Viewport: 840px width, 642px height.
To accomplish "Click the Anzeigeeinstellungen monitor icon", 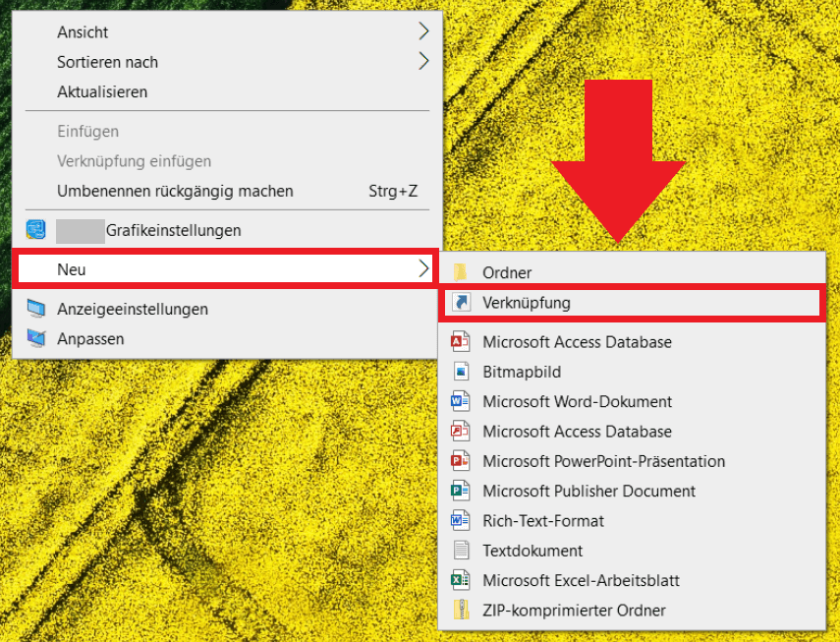I will click(x=36, y=309).
